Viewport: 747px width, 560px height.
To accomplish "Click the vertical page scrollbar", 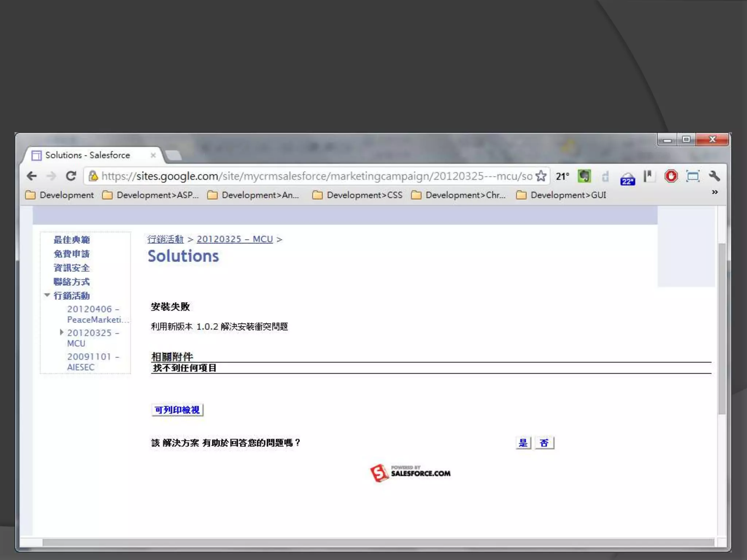I will [721, 328].
